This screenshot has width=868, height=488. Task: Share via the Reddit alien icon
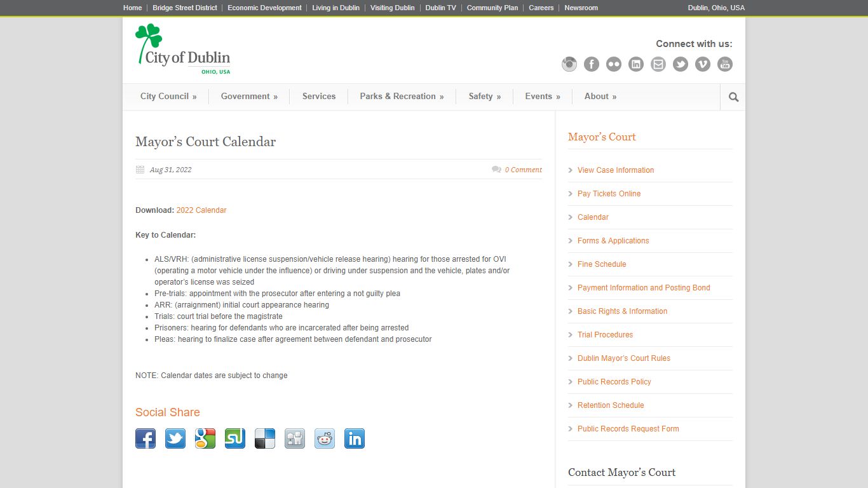(325, 438)
